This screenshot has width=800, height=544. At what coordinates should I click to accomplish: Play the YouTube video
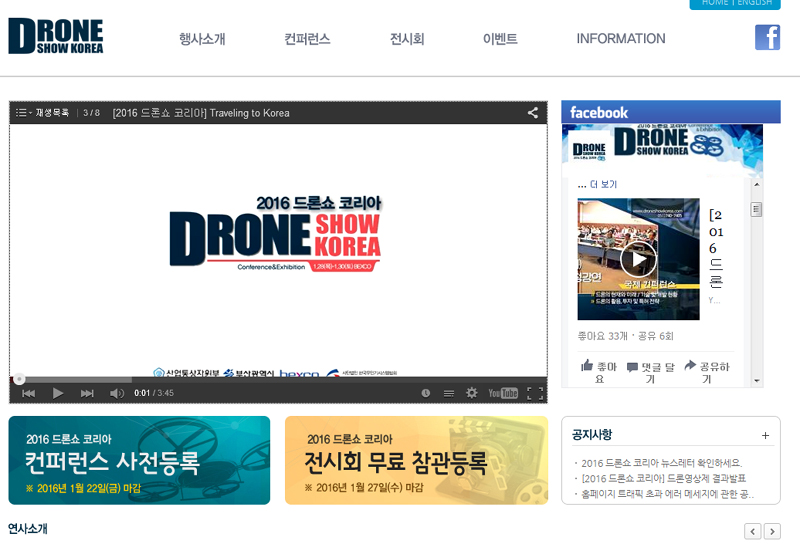pyautogui.click(x=58, y=393)
